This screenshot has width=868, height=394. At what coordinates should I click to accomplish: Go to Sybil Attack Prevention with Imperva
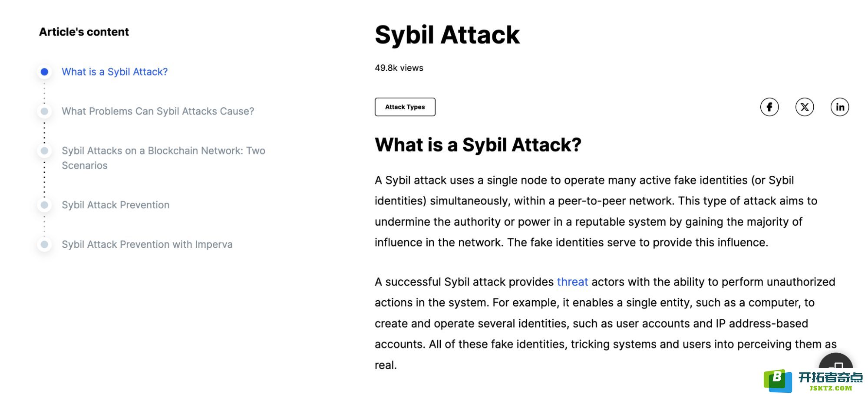pyautogui.click(x=147, y=244)
